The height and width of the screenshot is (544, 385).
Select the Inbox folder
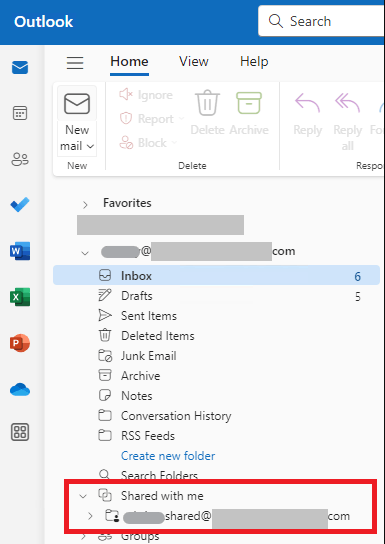tap(216, 275)
